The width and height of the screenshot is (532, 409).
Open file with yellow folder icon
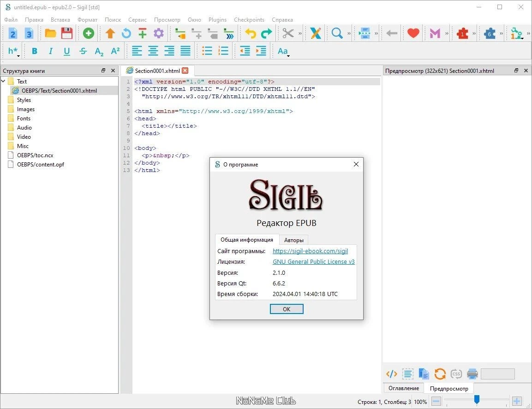pyautogui.click(x=51, y=33)
